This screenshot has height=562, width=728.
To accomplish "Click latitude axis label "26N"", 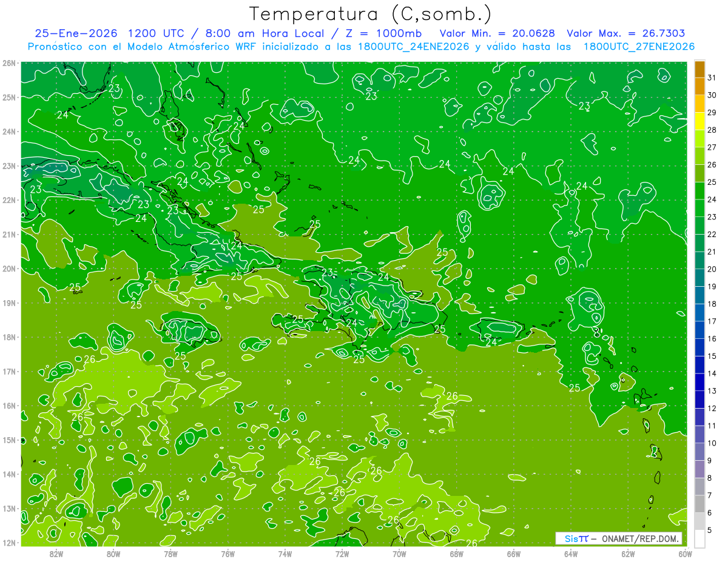I will pyautogui.click(x=8, y=63).
